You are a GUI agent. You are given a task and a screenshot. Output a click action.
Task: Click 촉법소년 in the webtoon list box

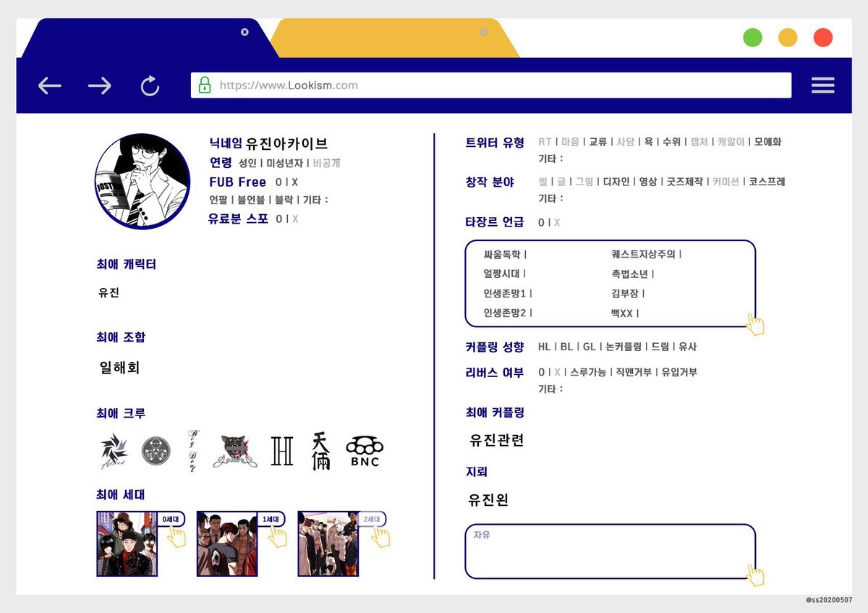coord(630,274)
